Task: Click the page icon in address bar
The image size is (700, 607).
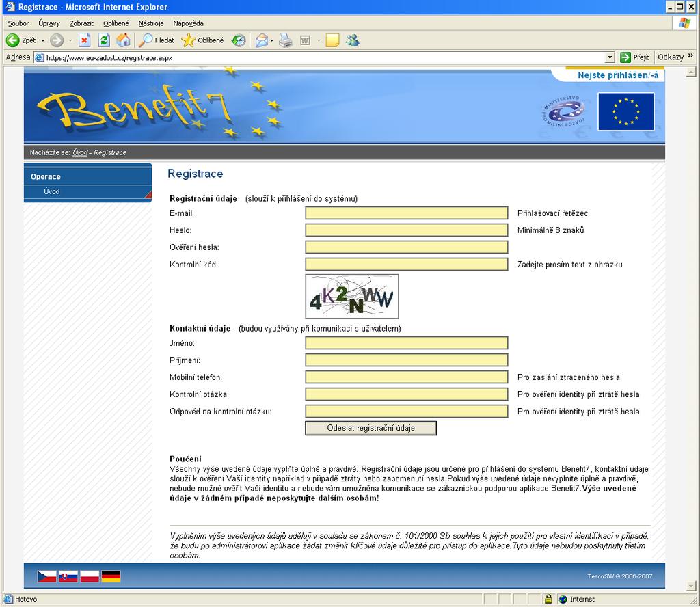Action: pyautogui.click(x=39, y=57)
